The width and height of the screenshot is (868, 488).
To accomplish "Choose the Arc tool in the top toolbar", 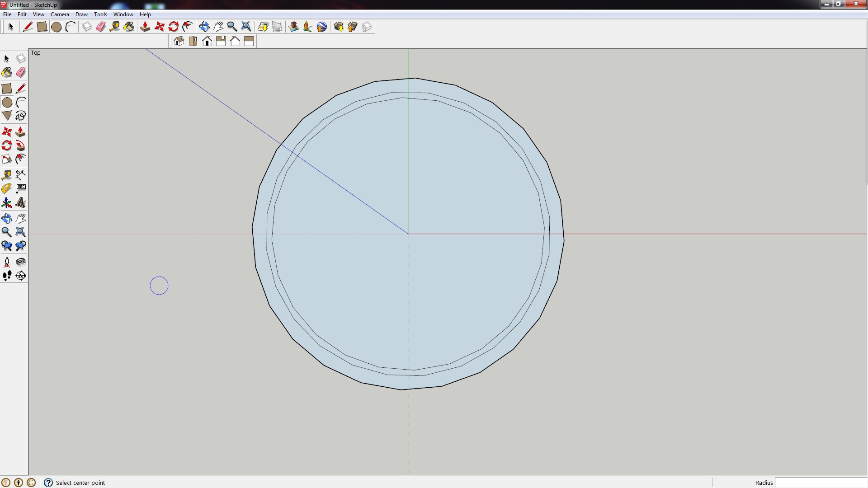I will pyautogui.click(x=70, y=27).
